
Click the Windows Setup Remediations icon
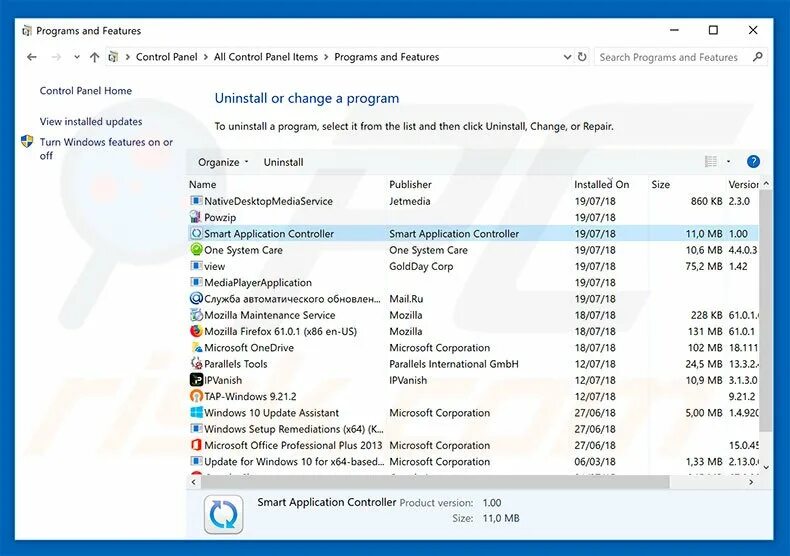tap(196, 429)
